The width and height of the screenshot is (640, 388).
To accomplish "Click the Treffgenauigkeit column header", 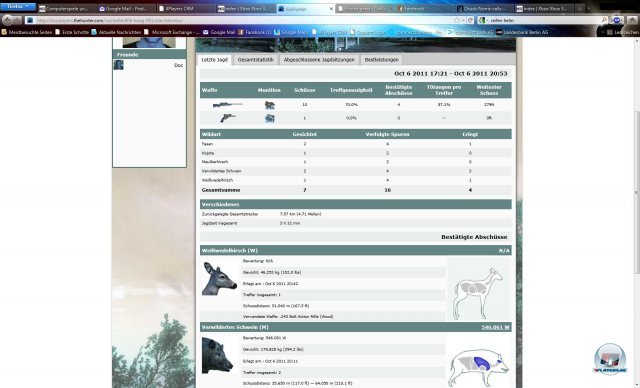I will 351,90.
